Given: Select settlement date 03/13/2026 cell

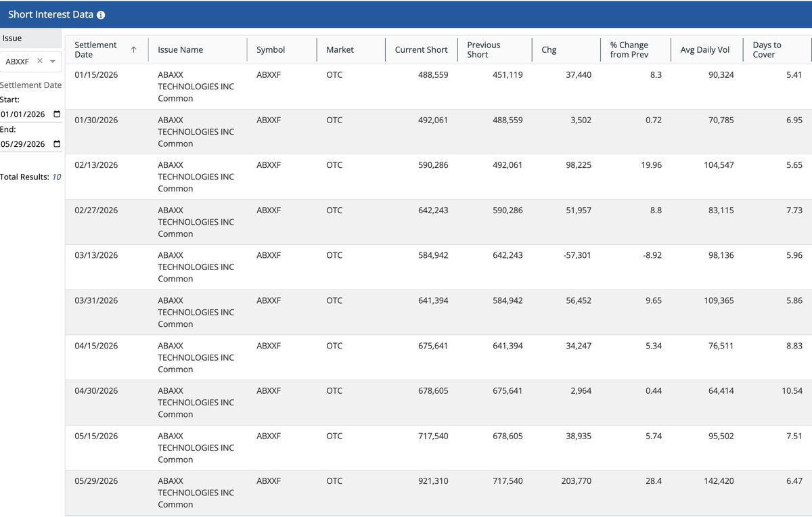Looking at the screenshot, I should (96, 255).
